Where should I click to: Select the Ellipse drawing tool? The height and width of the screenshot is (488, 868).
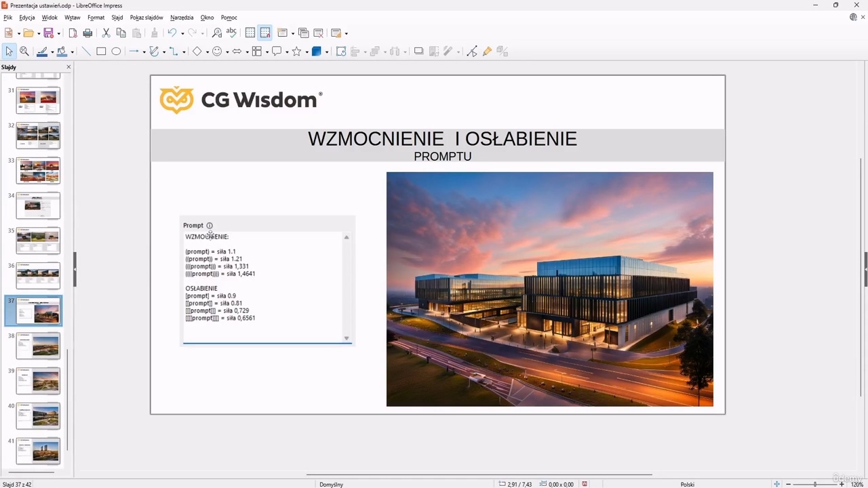click(116, 52)
